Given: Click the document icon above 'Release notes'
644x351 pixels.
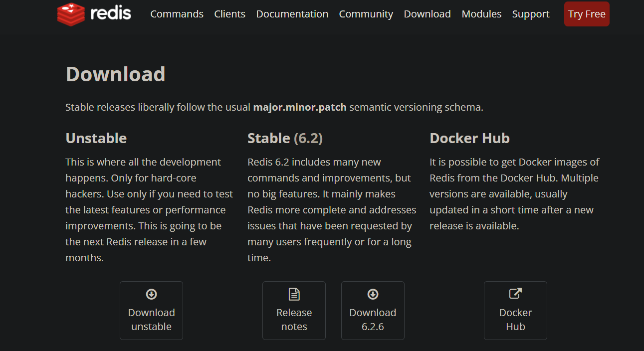Looking at the screenshot, I should coord(294,294).
